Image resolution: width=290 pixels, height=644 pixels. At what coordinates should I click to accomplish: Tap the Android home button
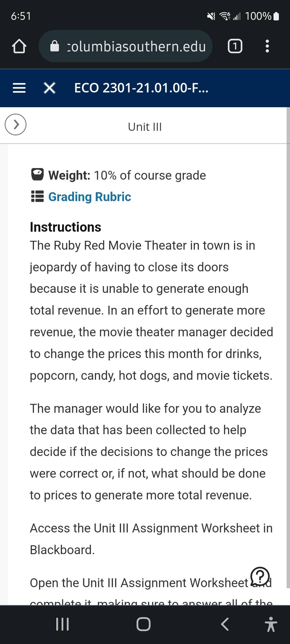(x=144, y=624)
